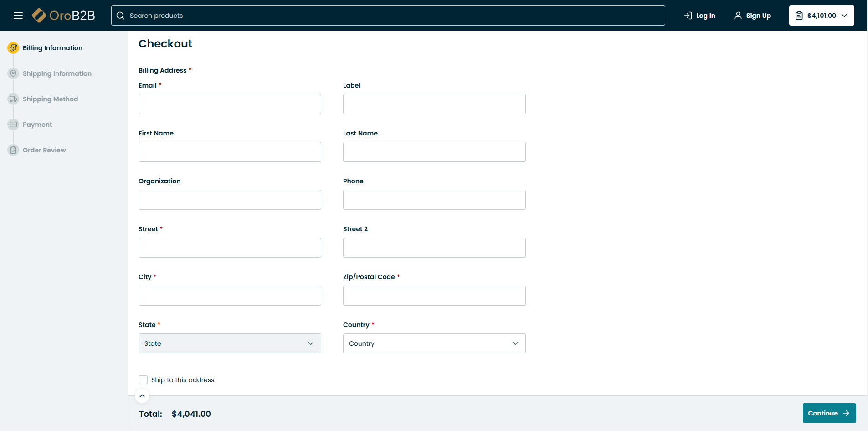The height and width of the screenshot is (431, 868).
Task: Click the Zip/Postal Code input field
Action: pyautogui.click(x=434, y=296)
